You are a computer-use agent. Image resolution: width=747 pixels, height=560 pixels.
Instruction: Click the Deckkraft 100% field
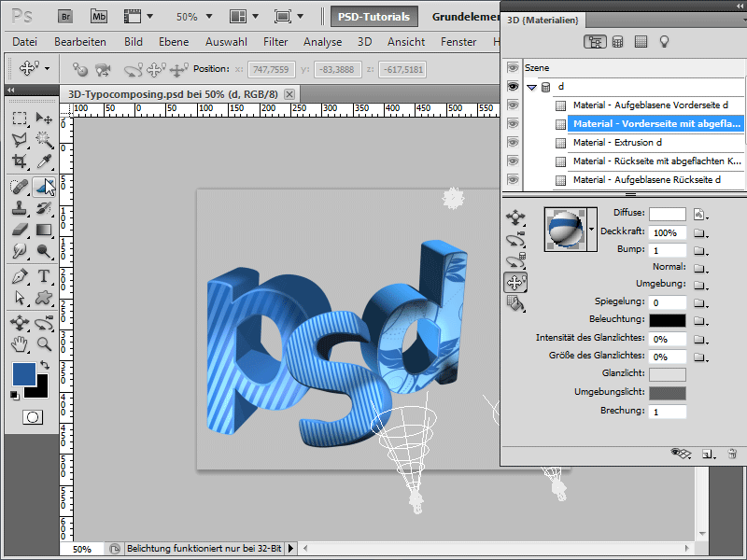click(668, 232)
